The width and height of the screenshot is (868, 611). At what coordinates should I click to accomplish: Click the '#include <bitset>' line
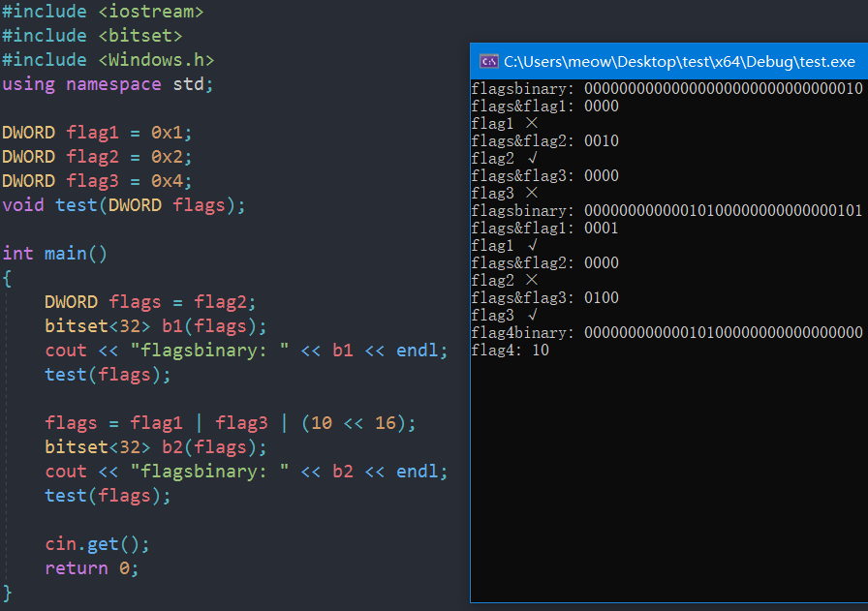click(92, 36)
